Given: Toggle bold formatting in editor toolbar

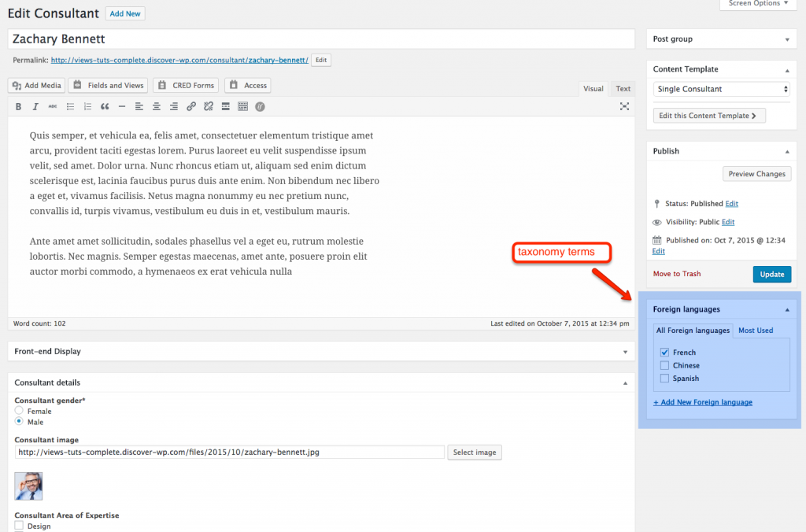Looking at the screenshot, I should [18, 106].
